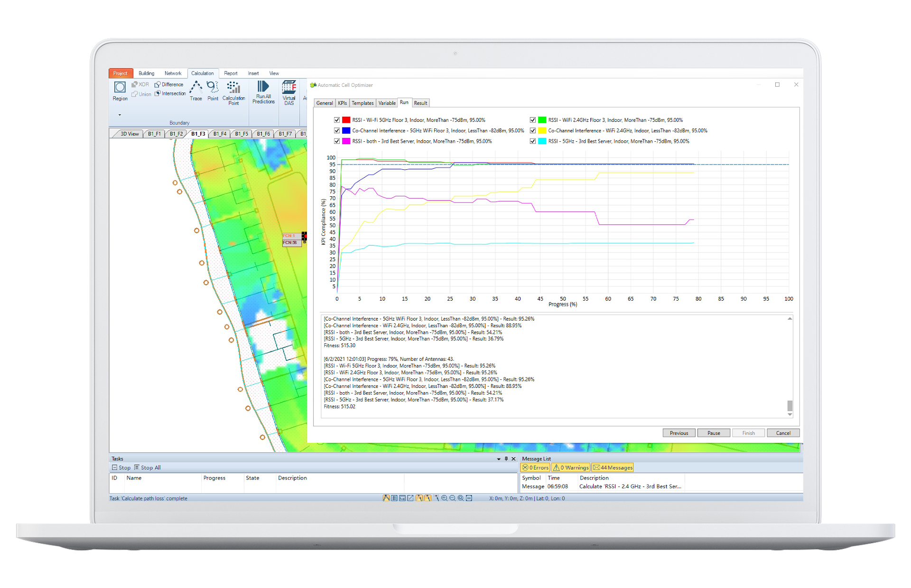
Task: Switch to the 3D View tab
Action: click(x=129, y=134)
